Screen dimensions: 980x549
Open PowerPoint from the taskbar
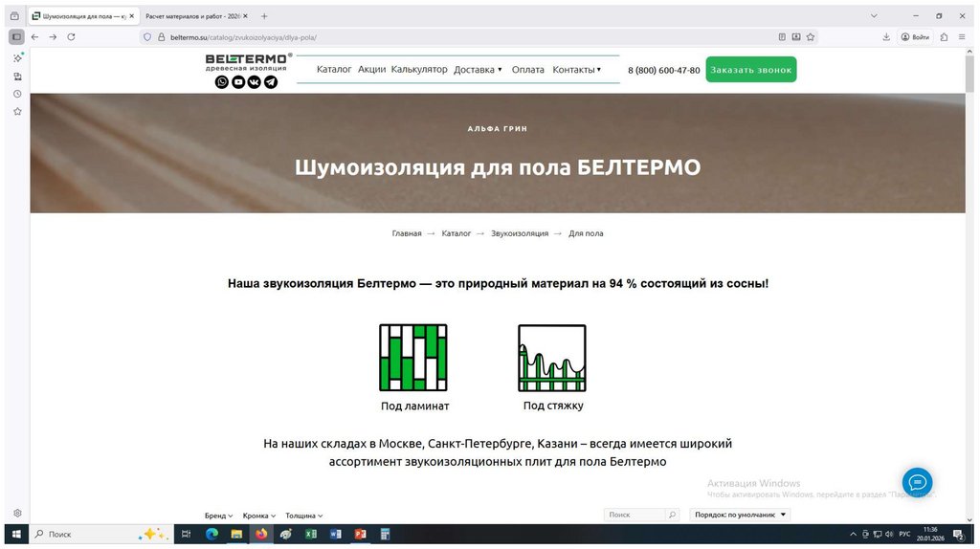click(x=360, y=534)
